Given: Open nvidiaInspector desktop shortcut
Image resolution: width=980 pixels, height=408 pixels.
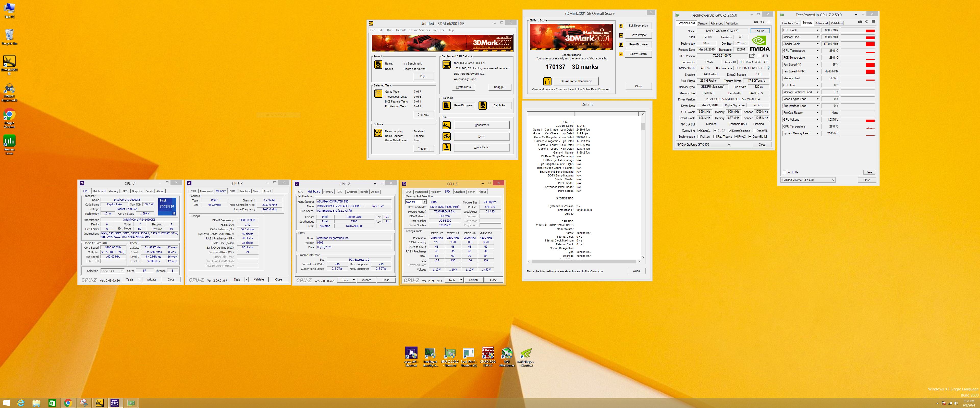Looking at the screenshot, I should tap(526, 358).
